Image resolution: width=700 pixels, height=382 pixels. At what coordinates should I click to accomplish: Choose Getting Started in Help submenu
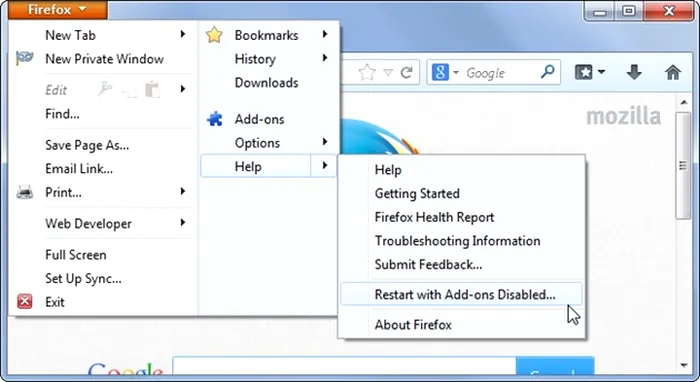417,194
